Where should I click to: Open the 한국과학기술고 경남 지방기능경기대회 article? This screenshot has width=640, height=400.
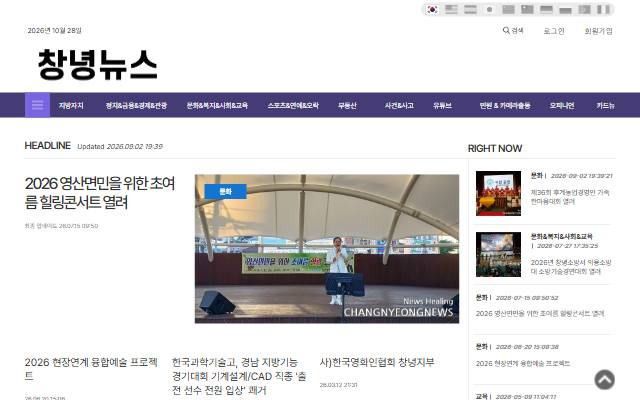239,376
